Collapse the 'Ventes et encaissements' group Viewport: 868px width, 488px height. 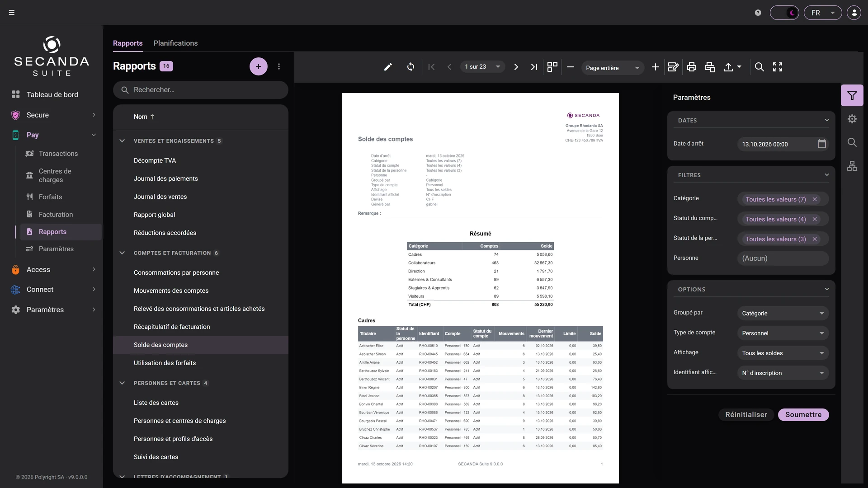[x=122, y=141]
